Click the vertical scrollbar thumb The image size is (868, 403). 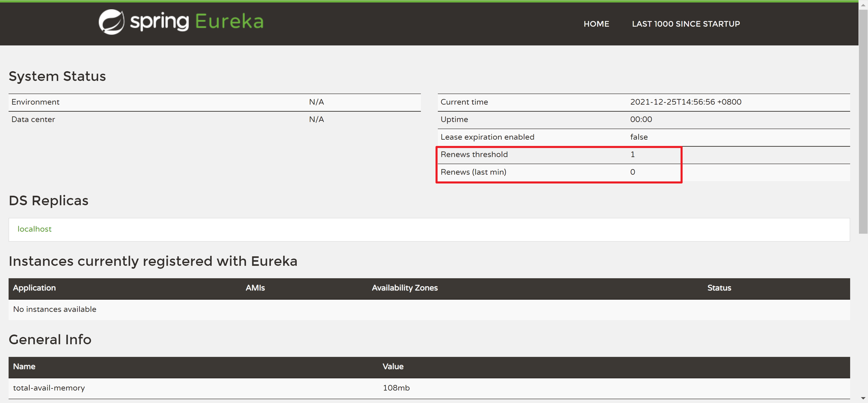[863, 121]
